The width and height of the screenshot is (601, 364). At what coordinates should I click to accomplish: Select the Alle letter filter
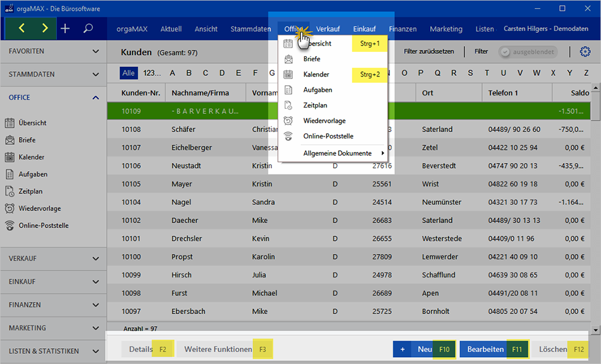click(128, 73)
